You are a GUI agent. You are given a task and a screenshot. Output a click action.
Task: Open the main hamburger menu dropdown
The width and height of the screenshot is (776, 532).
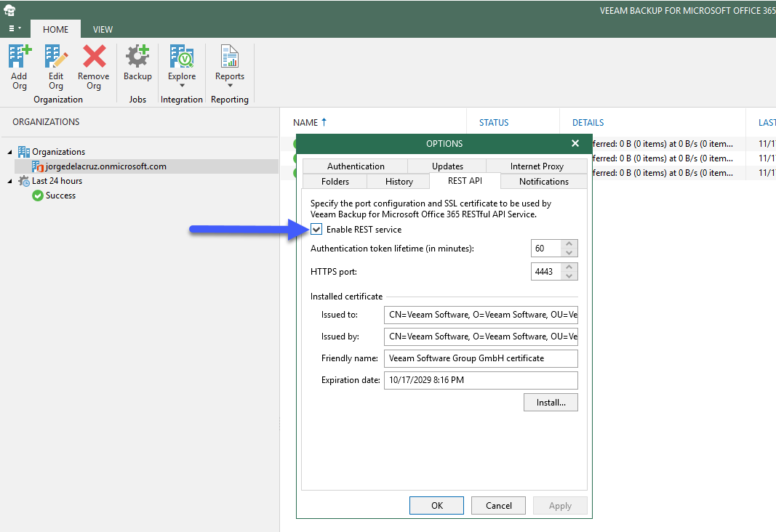tap(15, 28)
